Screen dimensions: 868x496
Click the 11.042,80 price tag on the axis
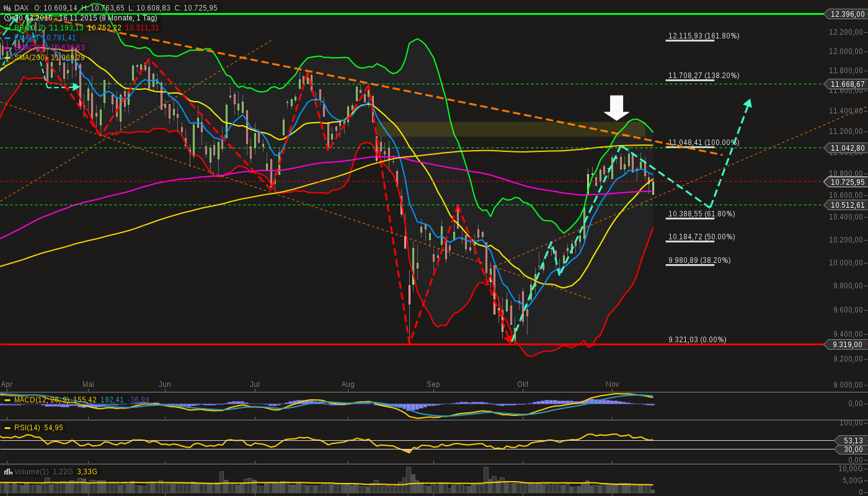(x=847, y=148)
